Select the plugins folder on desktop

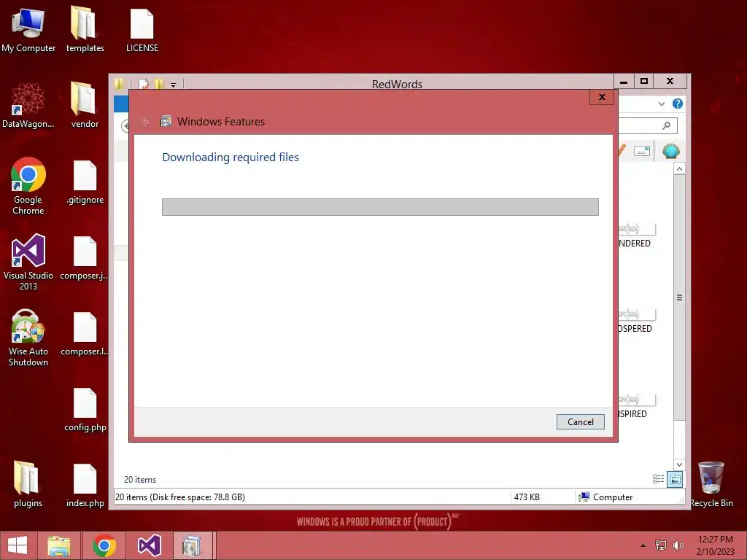(x=28, y=484)
